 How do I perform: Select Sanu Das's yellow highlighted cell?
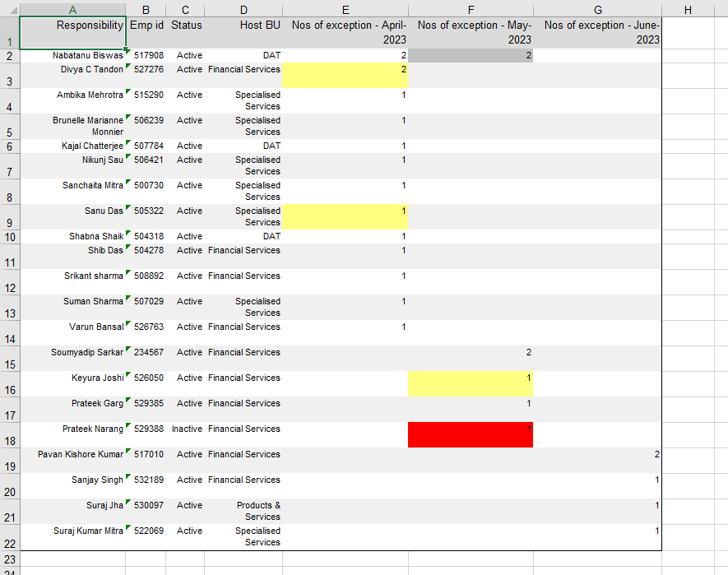click(x=345, y=216)
